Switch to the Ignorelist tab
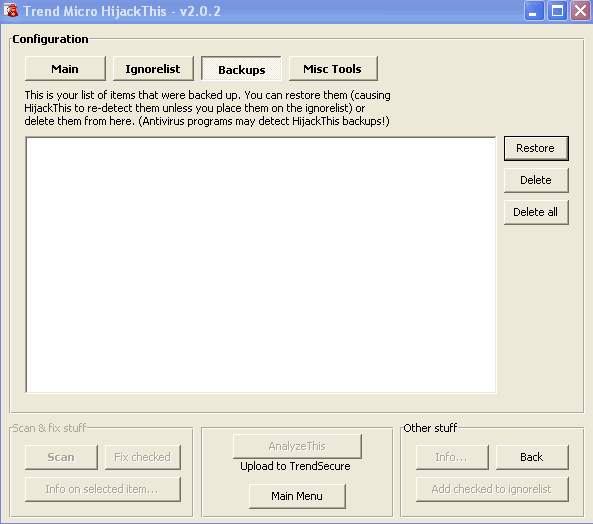Image resolution: width=593 pixels, height=524 pixels. [x=153, y=69]
